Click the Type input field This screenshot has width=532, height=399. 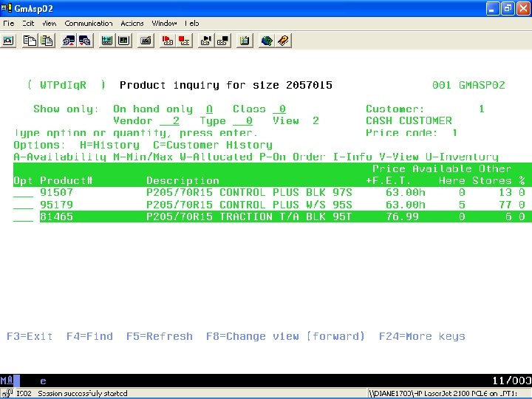(243, 121)
